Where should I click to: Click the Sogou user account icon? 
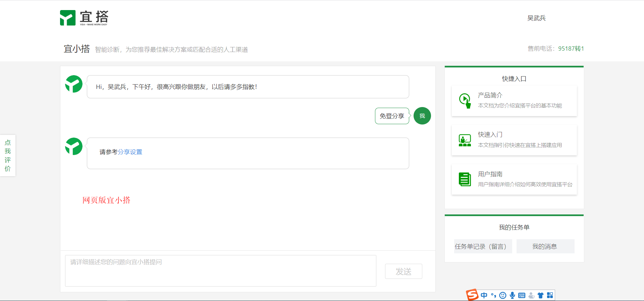(531, 295)
